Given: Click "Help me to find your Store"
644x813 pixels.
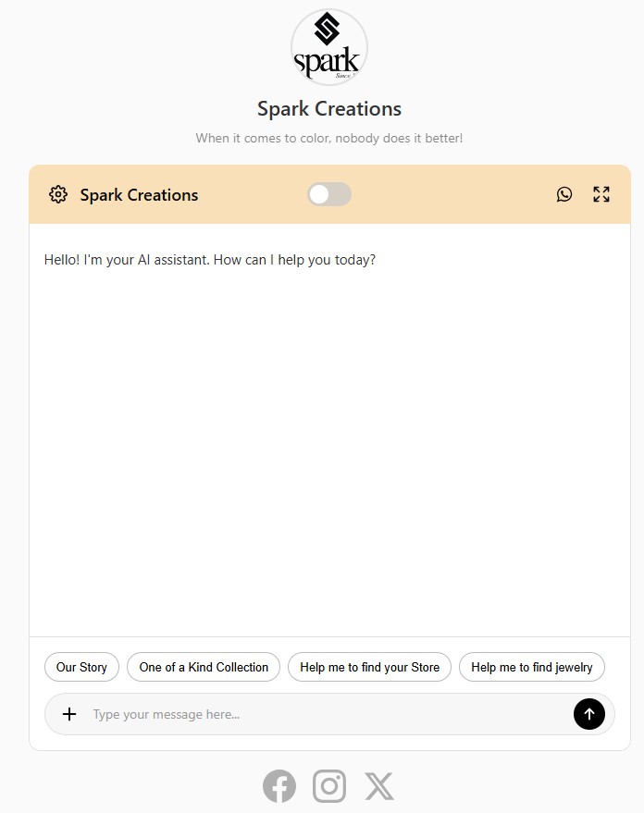Looking at the screenshot, I should click(369, 667).
